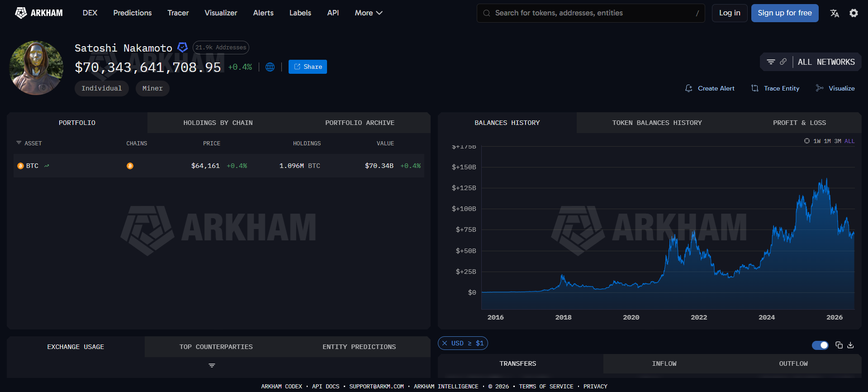Click the Individual tag
This screenshot has height=392, width=868.
coord(101,88)
